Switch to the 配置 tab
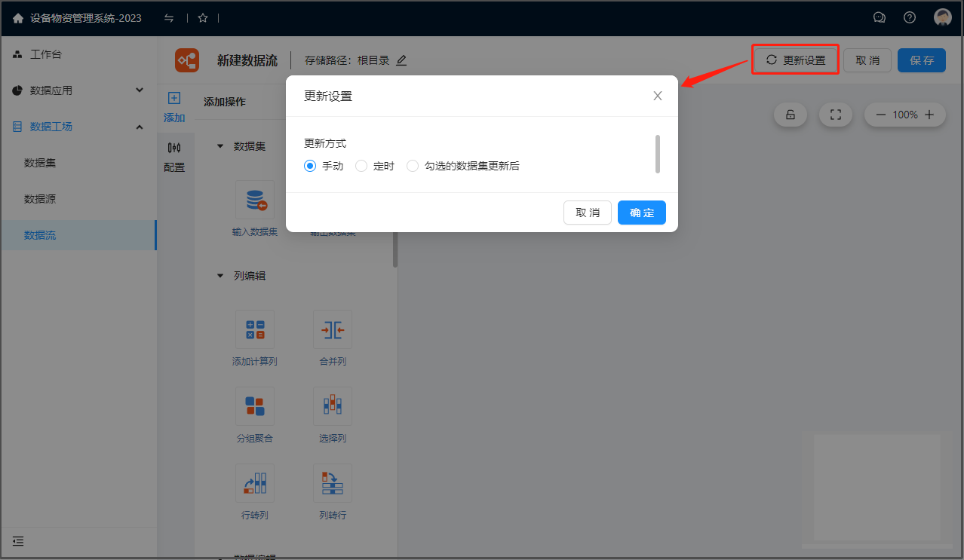Viewport: 964px width, 560px height. tap(174, 157)
